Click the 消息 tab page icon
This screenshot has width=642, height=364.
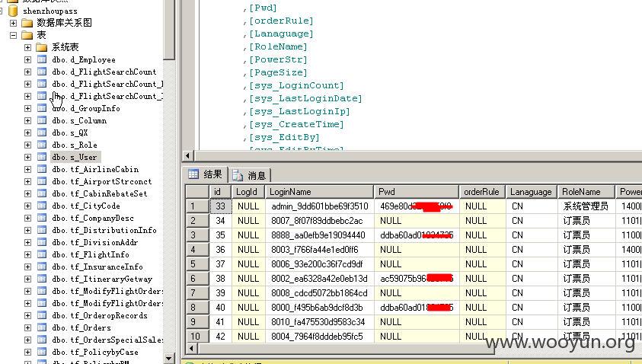(x=238, y=176)
